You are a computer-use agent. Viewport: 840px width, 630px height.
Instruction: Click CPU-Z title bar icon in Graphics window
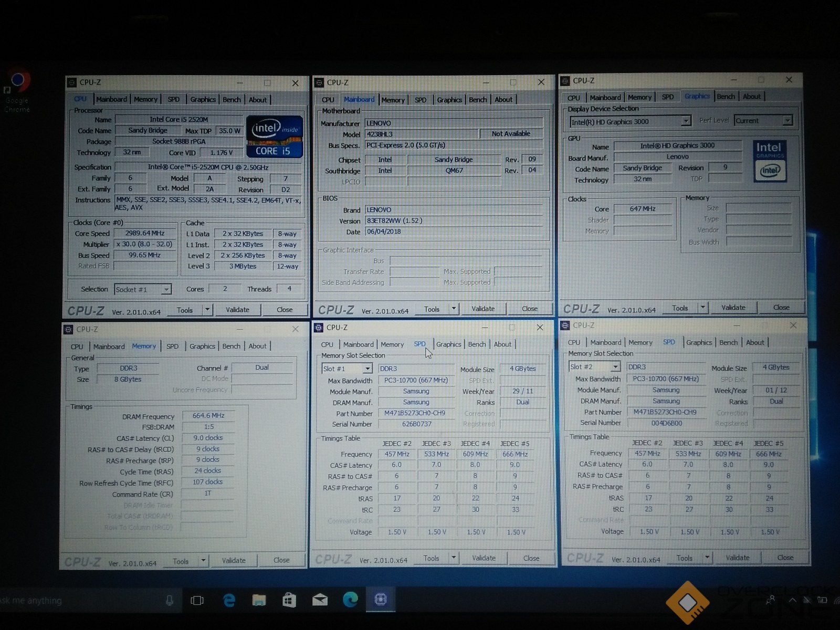click(565, 81)
